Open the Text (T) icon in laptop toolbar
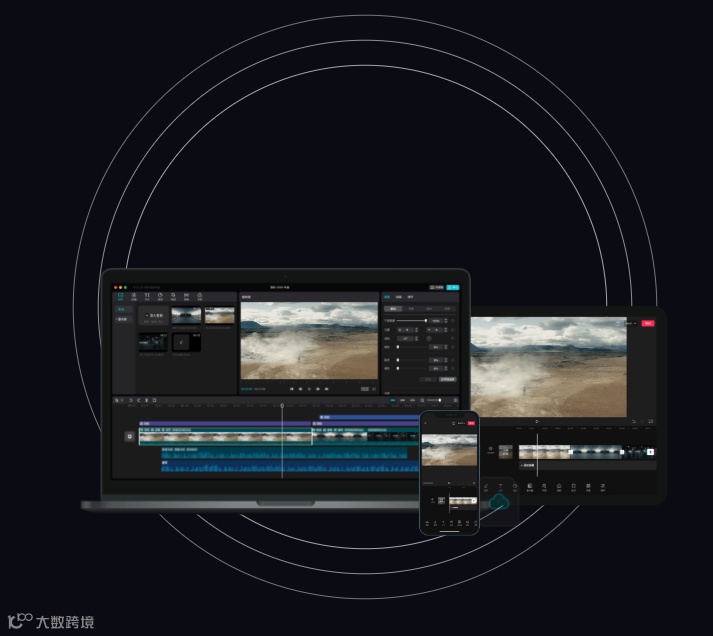The image size is (713, 636). tap(147, 296)
